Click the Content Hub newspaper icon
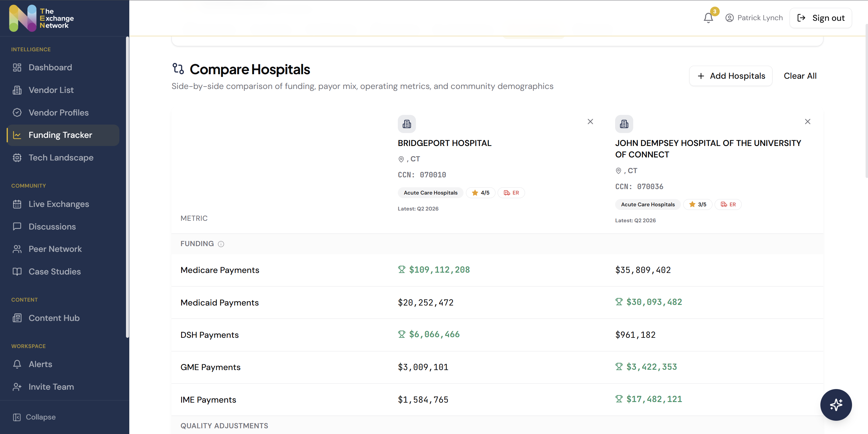 point(17,318)
